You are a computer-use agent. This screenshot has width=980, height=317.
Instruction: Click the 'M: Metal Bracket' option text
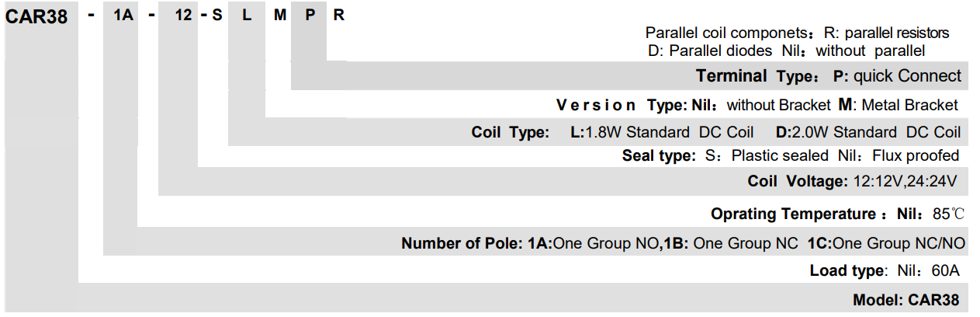pyautogui.click(x=899, y=105)
